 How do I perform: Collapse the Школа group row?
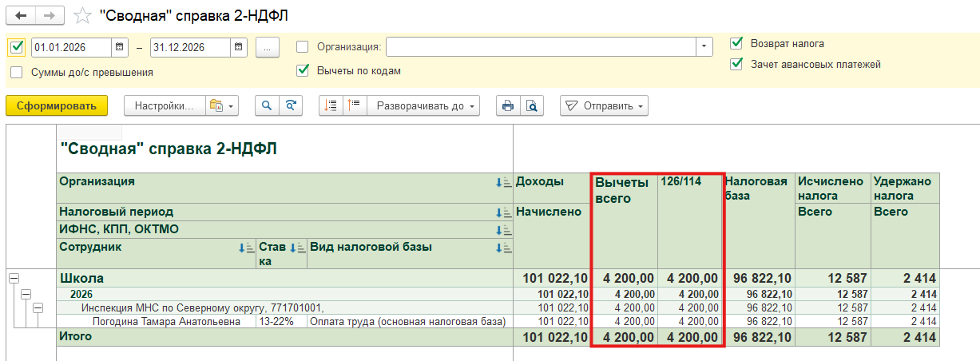(x=14, y=278)
